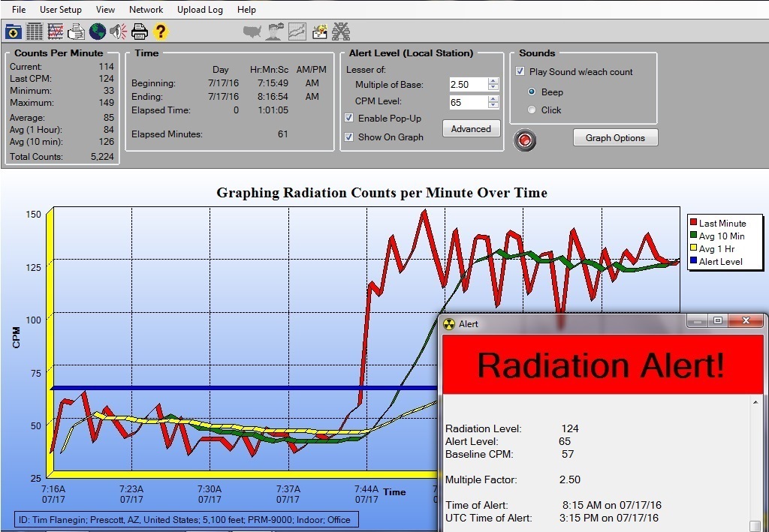This screenshot has width=769, height=532.
Task: Click the globe network toolbar icon
Action: coord(97,32)
